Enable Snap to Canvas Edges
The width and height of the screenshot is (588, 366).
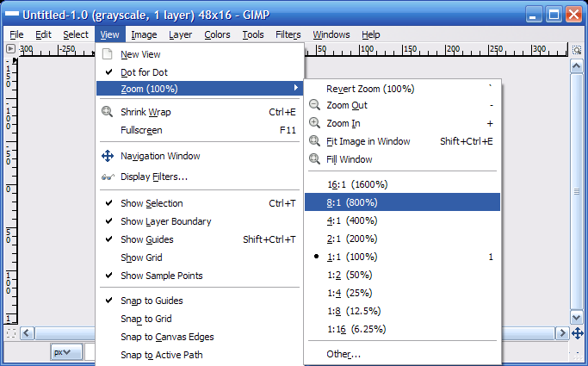tap(200, 337)
